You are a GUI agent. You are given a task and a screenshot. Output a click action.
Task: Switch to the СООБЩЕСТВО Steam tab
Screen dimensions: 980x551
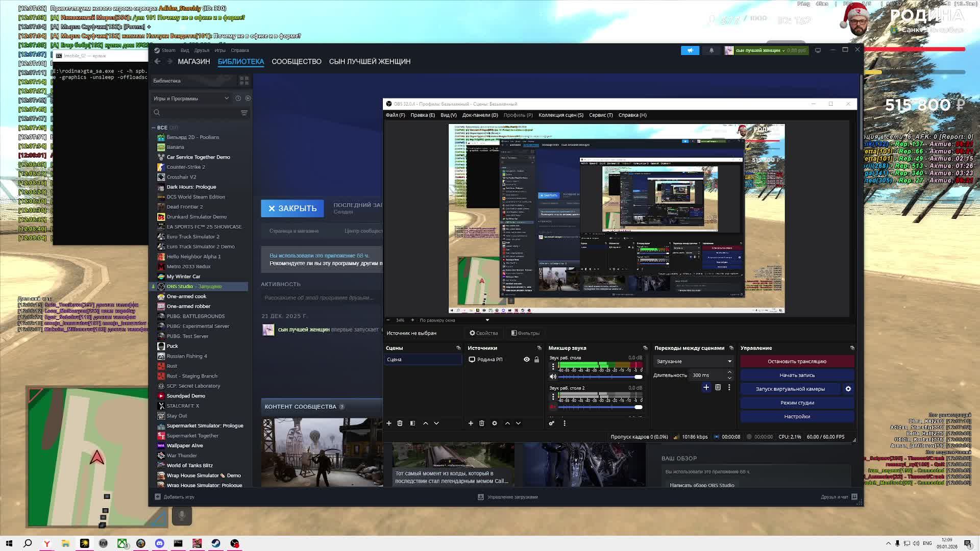[296, 62]
